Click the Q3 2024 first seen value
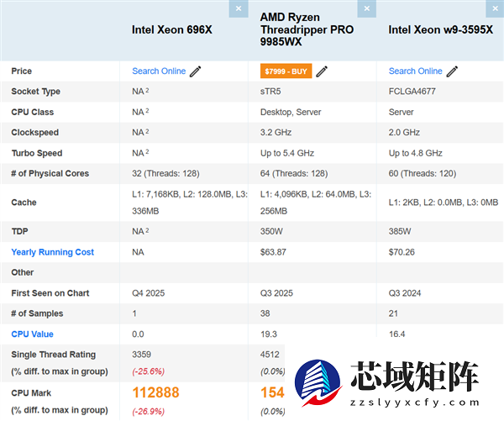 coord(405,293)
